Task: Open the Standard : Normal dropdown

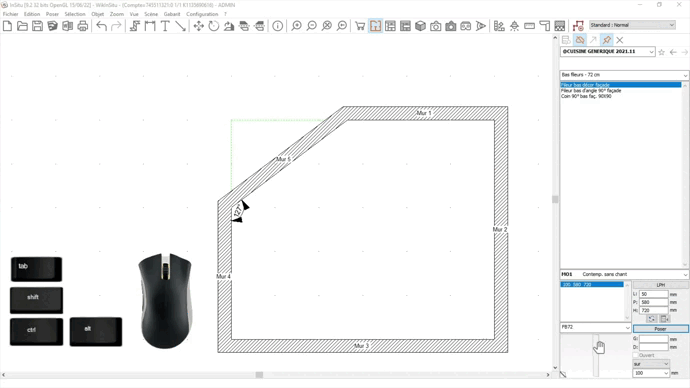Action: (632, 25)
